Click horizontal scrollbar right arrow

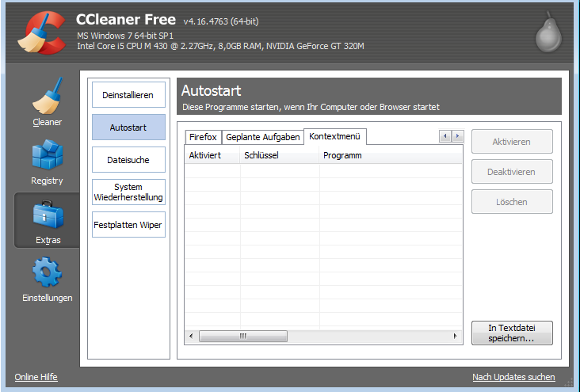tap(455, 336)
